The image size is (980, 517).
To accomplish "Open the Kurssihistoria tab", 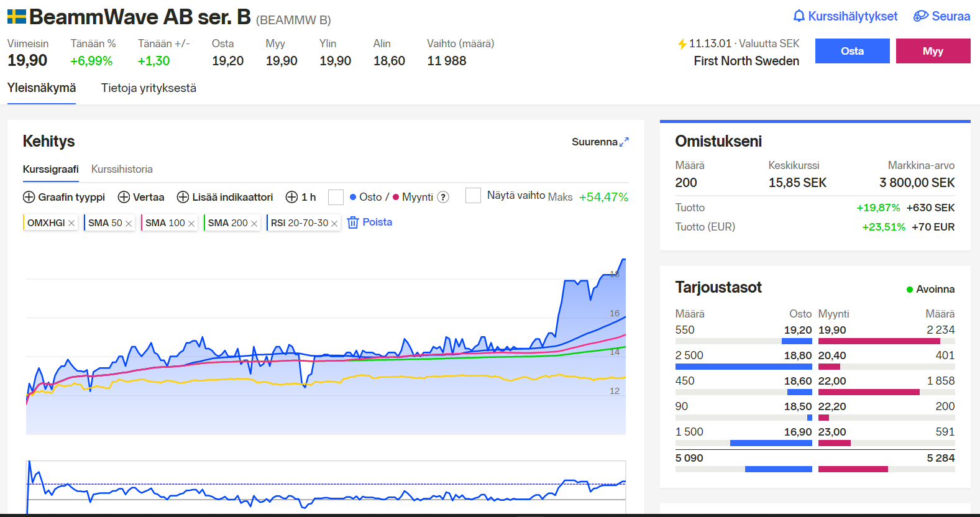I will click(122, 169).
